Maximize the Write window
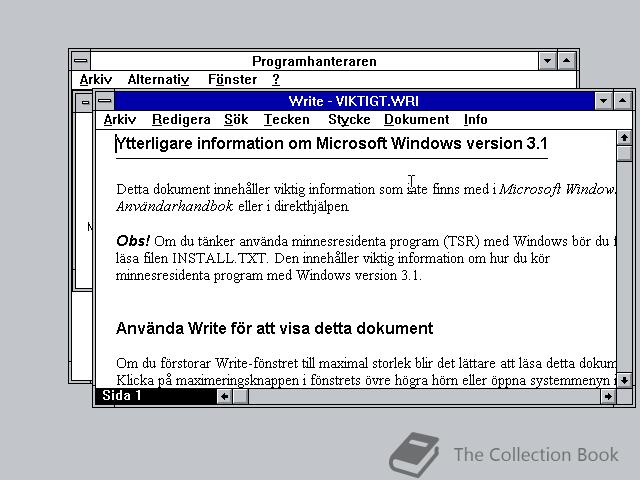This screenshot has width=640, height=480. click(622, 101)
